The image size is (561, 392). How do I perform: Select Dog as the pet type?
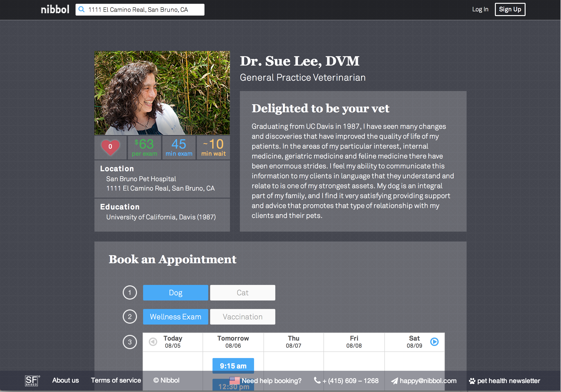coord(175,292)
